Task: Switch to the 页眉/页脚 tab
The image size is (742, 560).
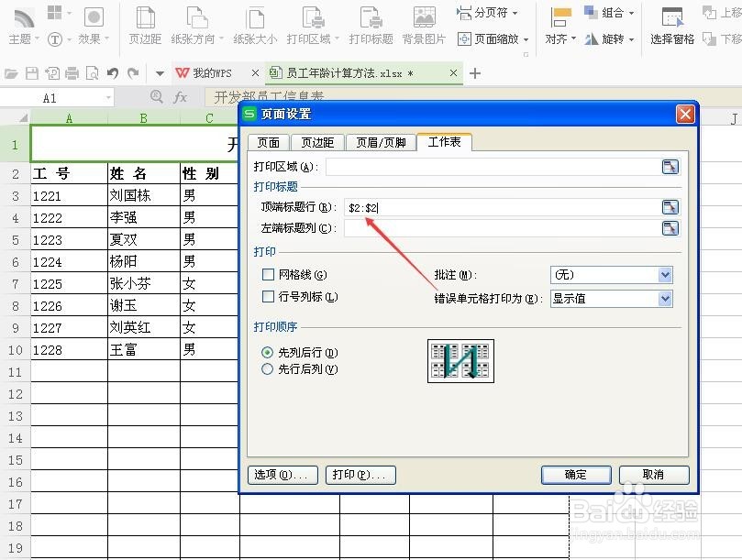Action: [x=381, y=142]
